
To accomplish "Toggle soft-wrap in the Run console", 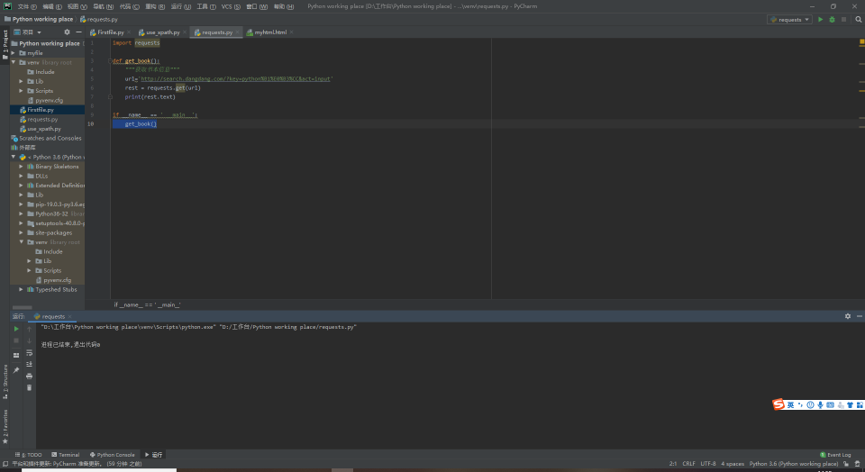I will coord(29,353).
